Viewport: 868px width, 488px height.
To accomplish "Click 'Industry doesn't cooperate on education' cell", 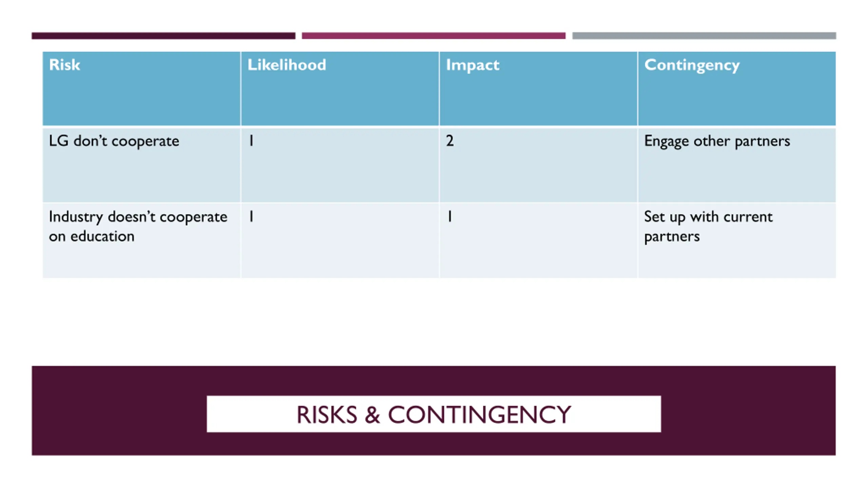I will (x=141, y=241).
